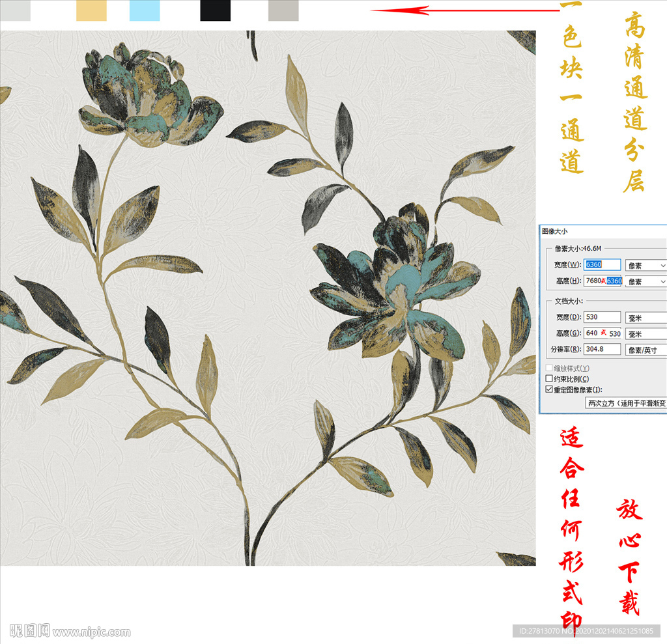This screenshot has height=644, width=667.
Task: Pick the light gray color swatch
Action: pos(15,10)
